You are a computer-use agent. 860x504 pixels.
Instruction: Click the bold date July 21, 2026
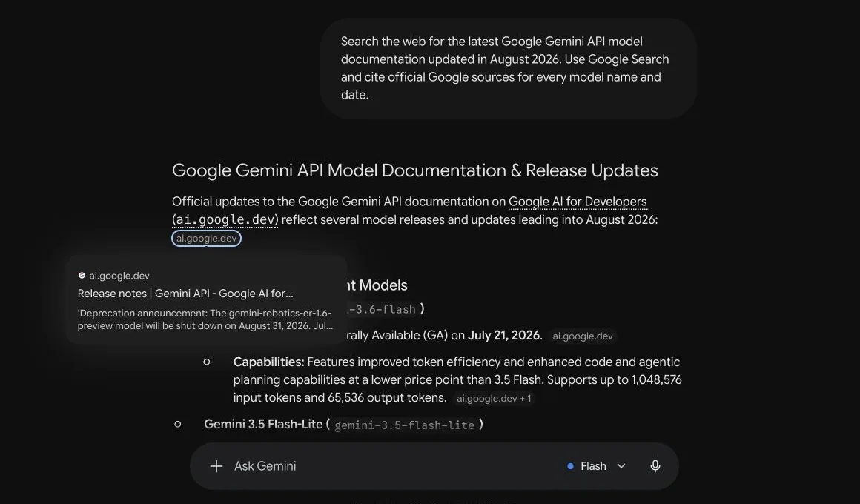(x=505, y=335)
